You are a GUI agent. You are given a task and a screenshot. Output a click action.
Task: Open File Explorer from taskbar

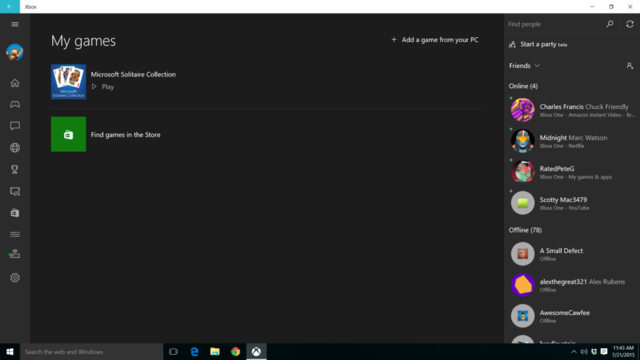(215, 351)
